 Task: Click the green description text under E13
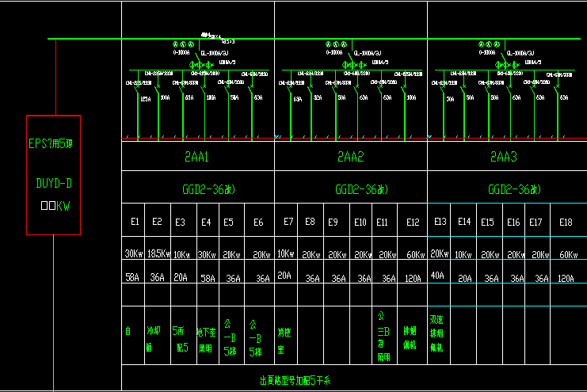(436, 333)
